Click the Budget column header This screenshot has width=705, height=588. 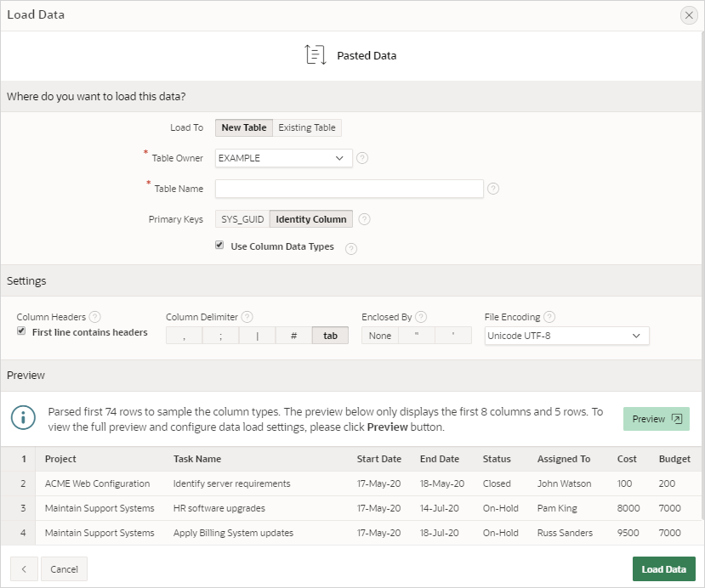(674, 459)
